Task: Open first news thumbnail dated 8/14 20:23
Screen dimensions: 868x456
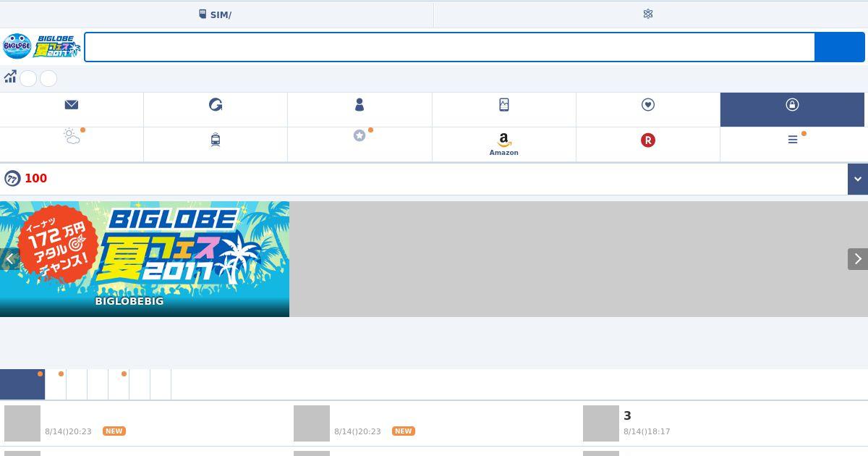Action: click(22, 423)
